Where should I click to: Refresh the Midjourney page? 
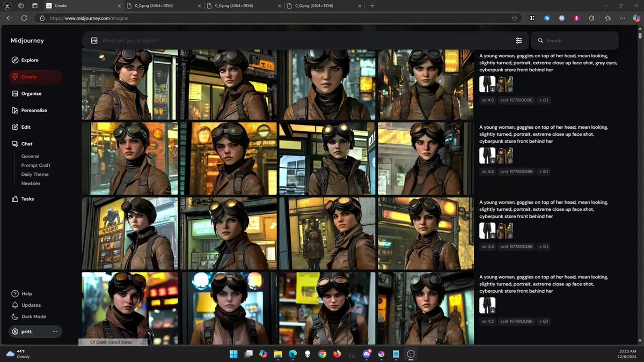pos(24,18)
